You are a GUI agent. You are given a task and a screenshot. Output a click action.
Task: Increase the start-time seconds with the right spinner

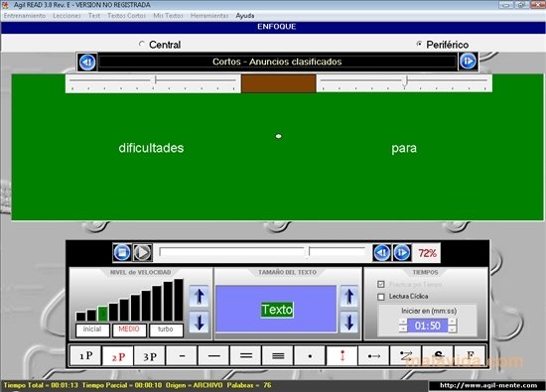pyautogui.click(x=453, y=322)
